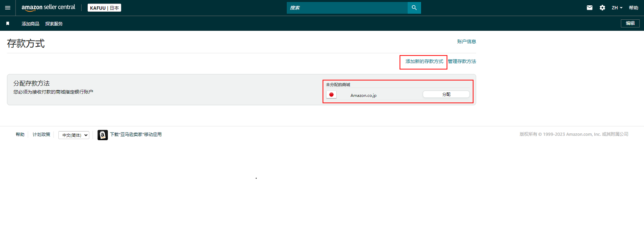The height and width of the screenshot is (236, 644).
Task: Open settings via the gear icon
Action: (x=602, y=8)
